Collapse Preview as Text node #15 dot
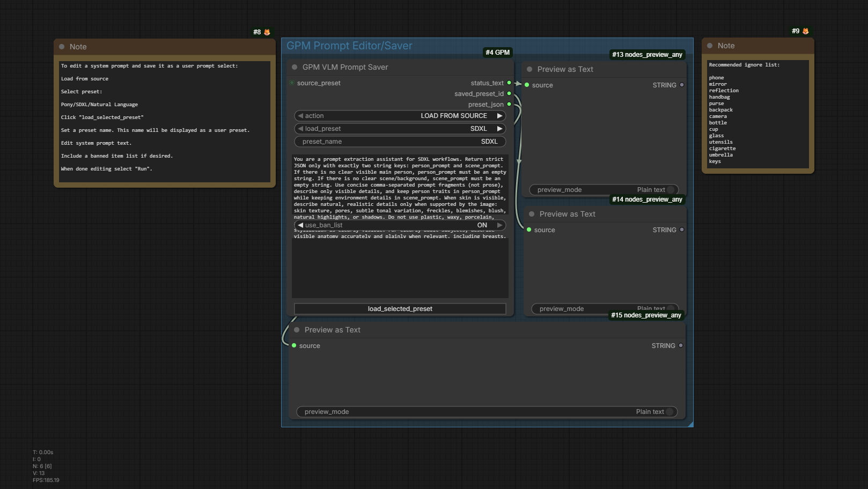Image resolution: width=868 pixels, height=489 pixels. pyautogui.click(x=297, y=330)
